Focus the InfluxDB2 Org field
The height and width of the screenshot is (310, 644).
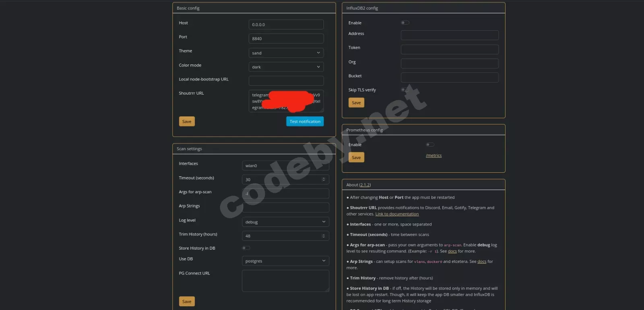(450, 64)
